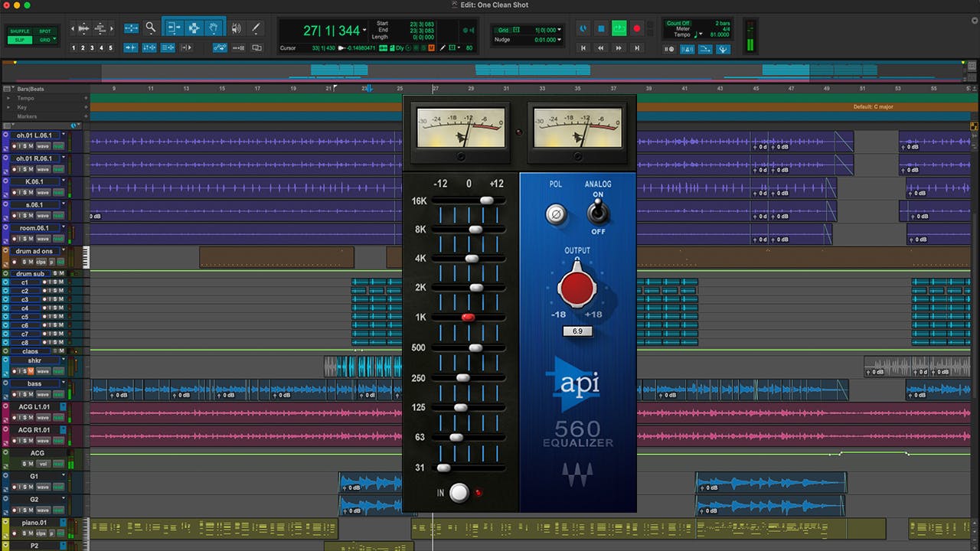This screenshot has height=551, width=980.
Task: Select the Zoomer magnifier tool
Action: pyautogui.click(x=151, y=28)
